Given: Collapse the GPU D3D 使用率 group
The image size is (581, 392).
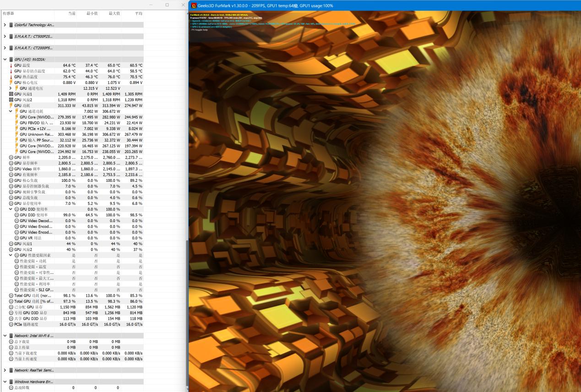Looking at the screenshot, I should point(11,209).
